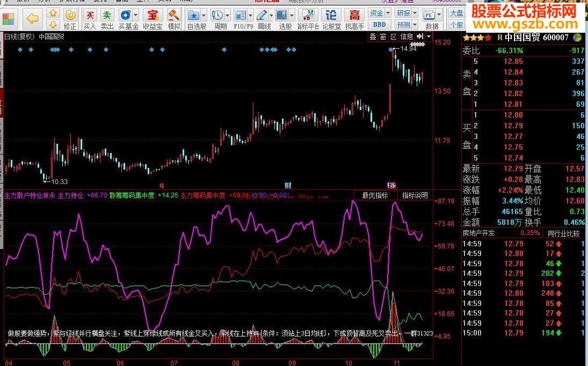Click the 10.33 low price label on chart
Viewport: 588px width, 366px height.
coord(59,182)
